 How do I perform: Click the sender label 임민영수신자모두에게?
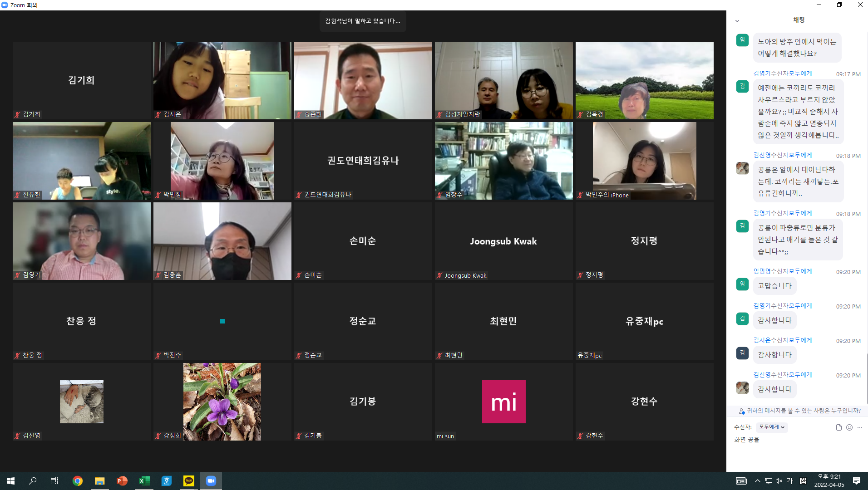[783, 271]
